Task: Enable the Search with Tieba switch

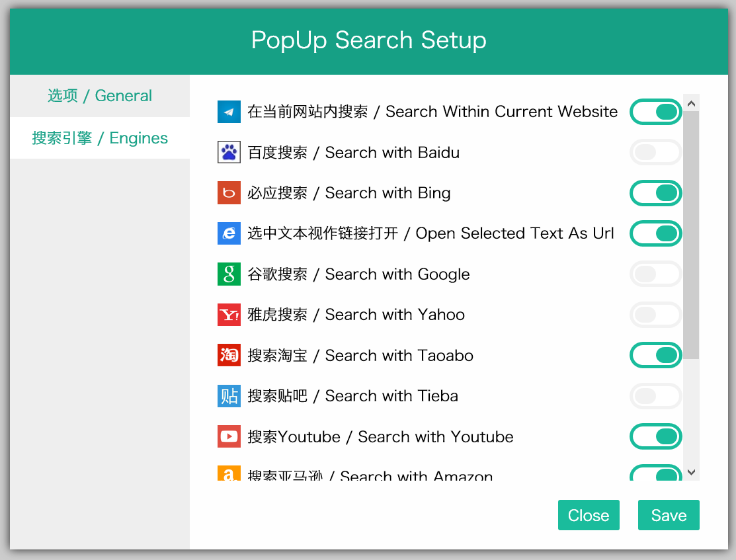Action: [656, 396]
